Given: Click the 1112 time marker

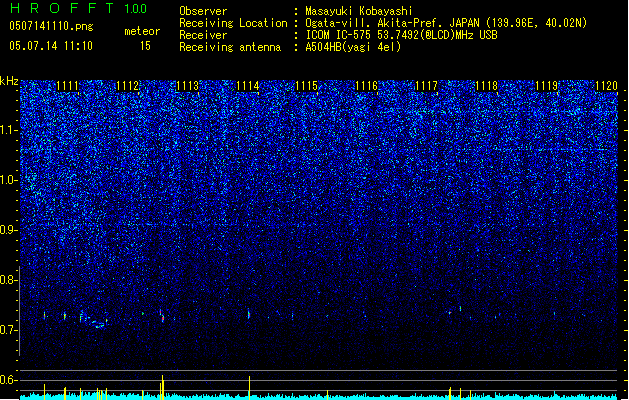Looking at the screenshot, I should click(128, 86).
